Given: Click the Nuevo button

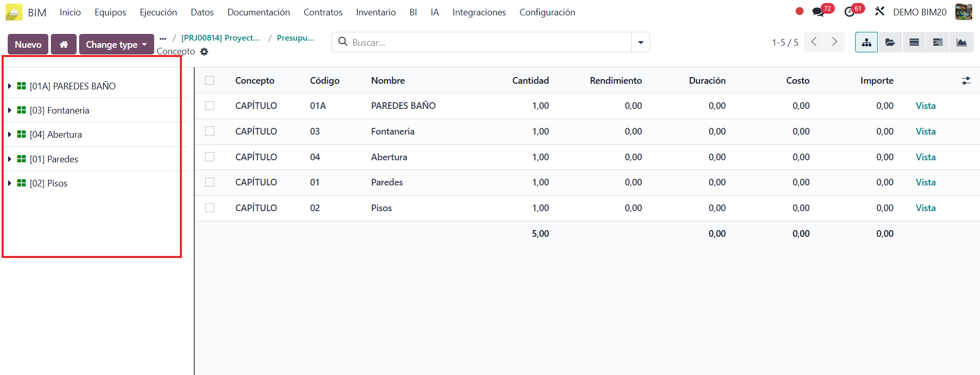Looking at the screenshot, I should (x=28, y=44).
